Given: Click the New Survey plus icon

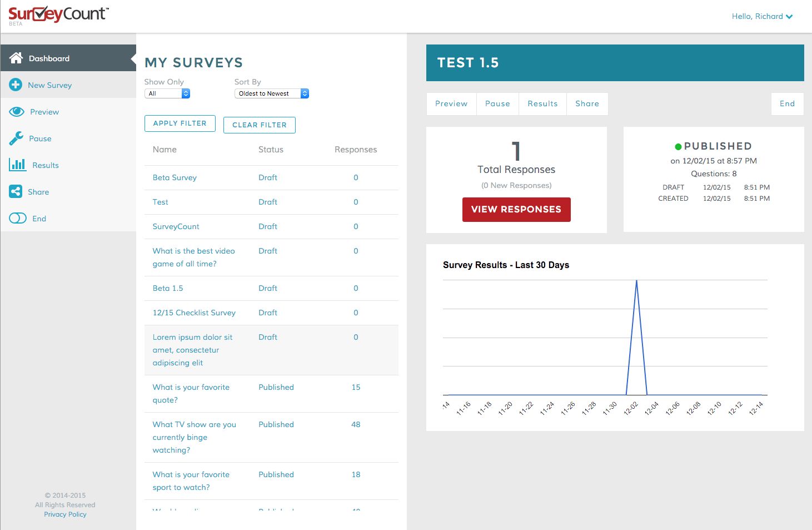Looking at the screenshot, I should [16, 85].
